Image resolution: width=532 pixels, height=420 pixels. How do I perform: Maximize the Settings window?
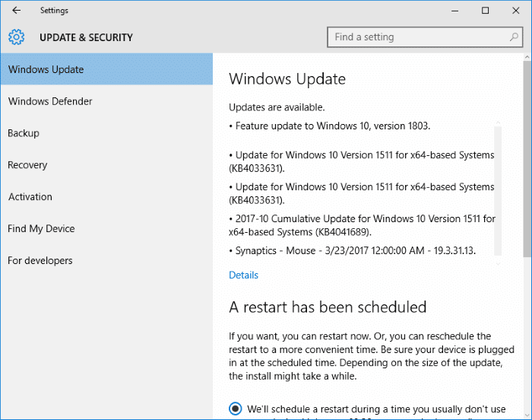(485, 11)
